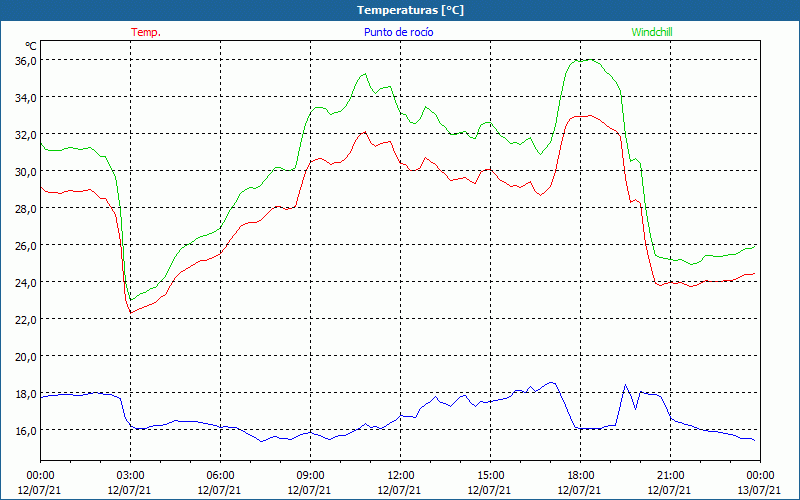Click the 06:00 time axis label

(x=220, y=476)
